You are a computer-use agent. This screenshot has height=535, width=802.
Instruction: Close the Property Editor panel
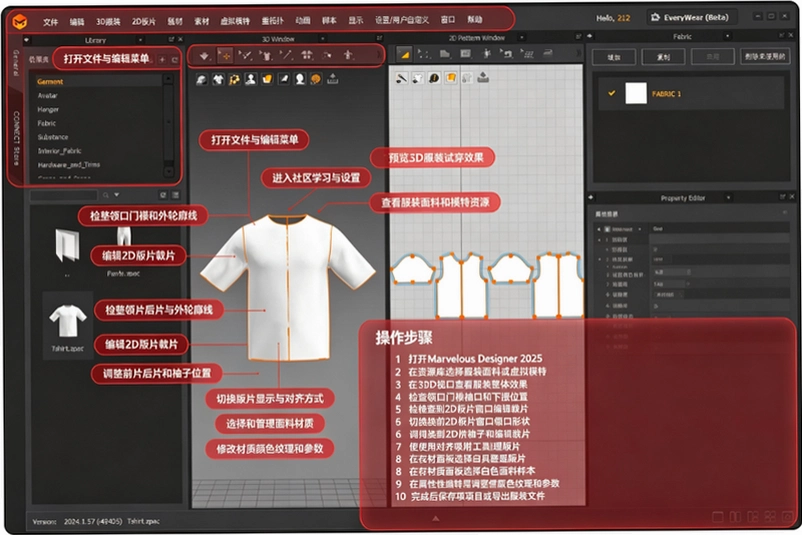coord(792,196)
